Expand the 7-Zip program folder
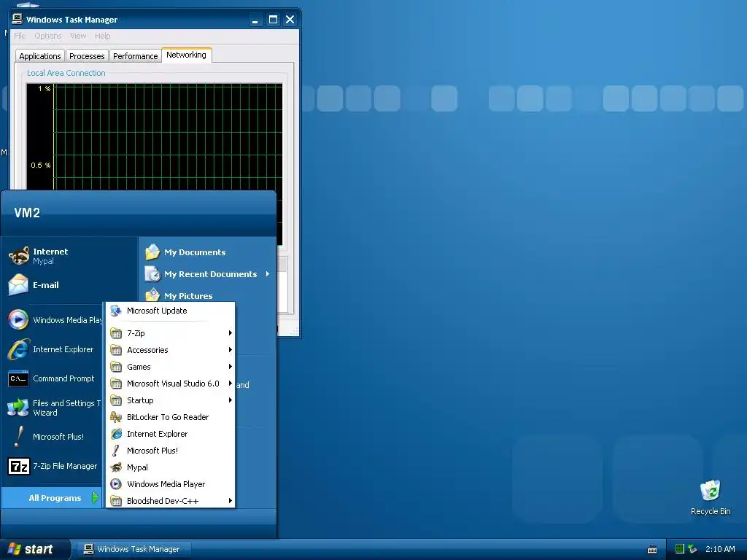Screen dimensions: 747x560 tap(171, 333)
